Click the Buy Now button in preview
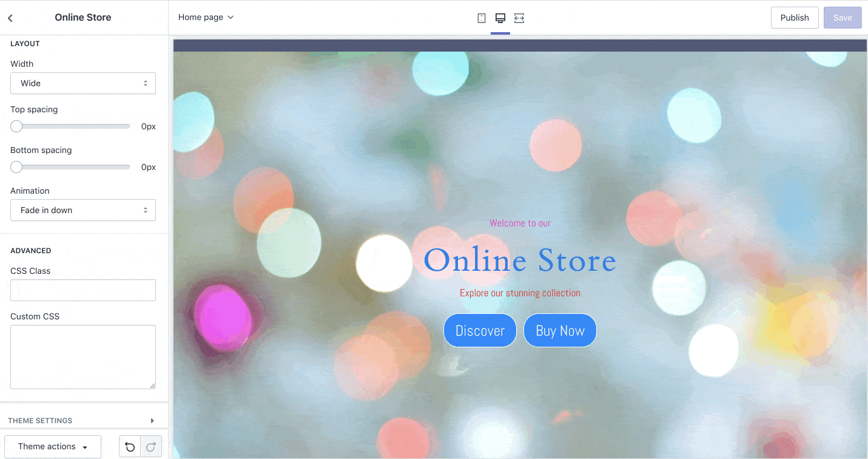 tap(560, 330)
